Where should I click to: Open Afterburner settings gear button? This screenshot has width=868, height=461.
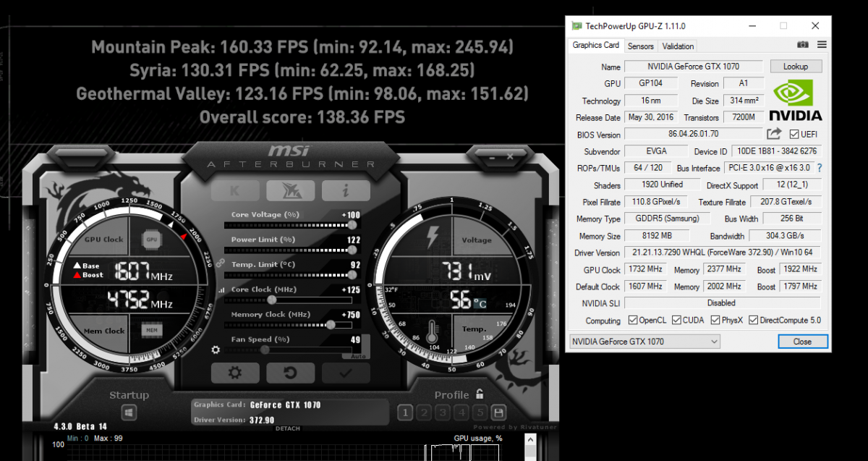[x=235, y=373]
